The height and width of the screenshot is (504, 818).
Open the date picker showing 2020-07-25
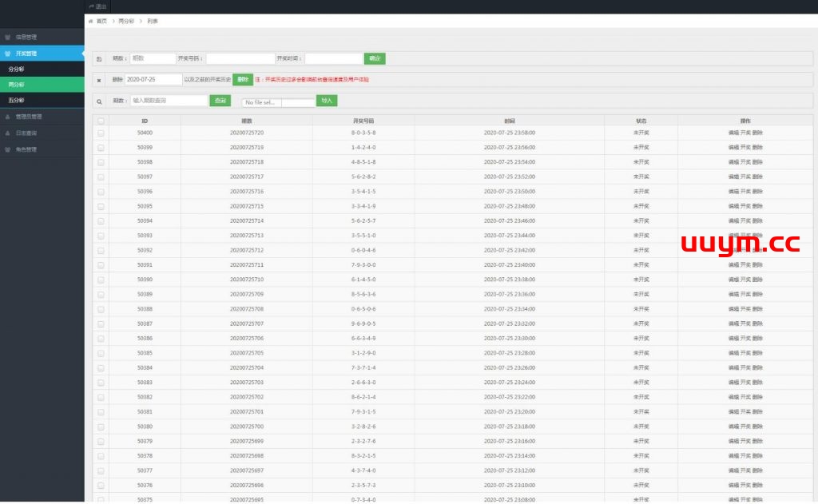click(153, 80)
